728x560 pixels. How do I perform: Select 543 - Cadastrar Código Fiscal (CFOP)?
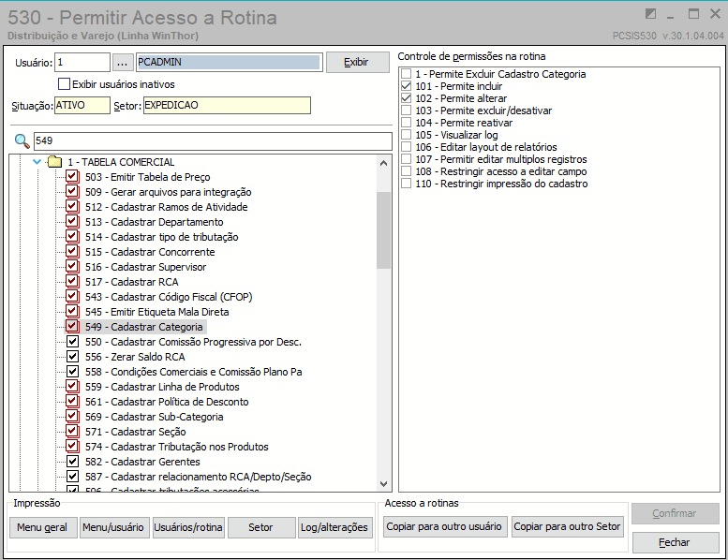[x=169, y=297]
